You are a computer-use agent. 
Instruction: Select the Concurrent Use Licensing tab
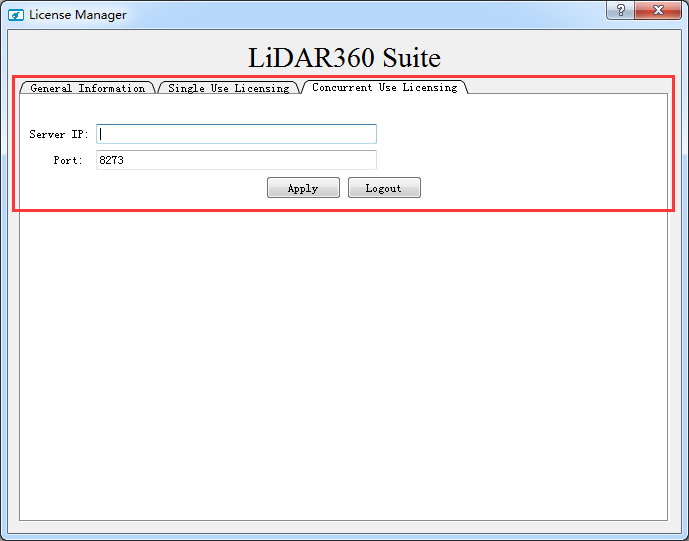pos(384,87)
